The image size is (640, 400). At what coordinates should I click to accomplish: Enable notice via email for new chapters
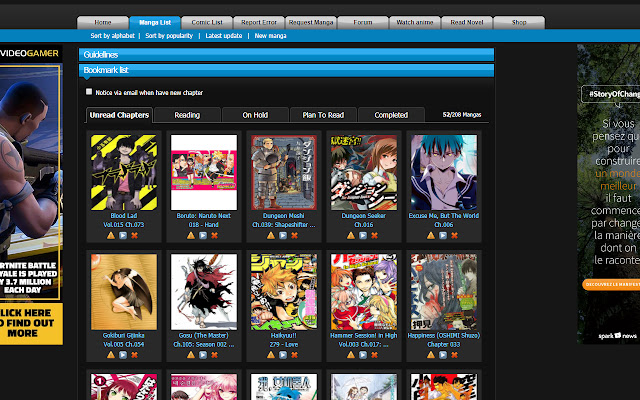tap(89, 92)
